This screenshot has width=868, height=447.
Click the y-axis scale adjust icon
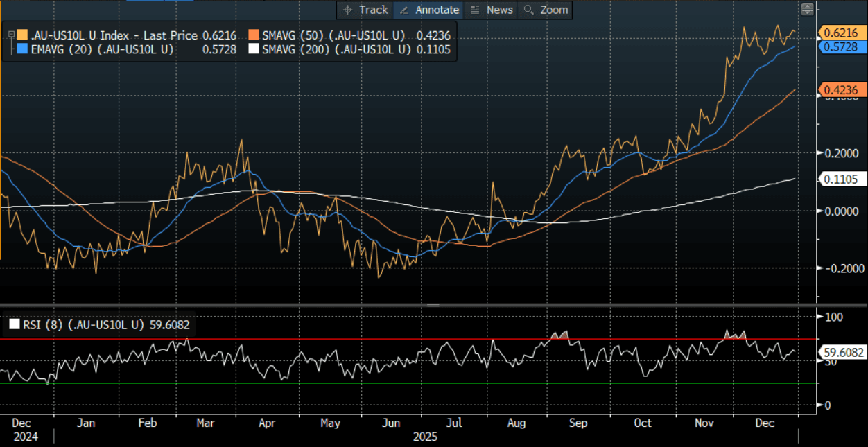tap(807, 9)
